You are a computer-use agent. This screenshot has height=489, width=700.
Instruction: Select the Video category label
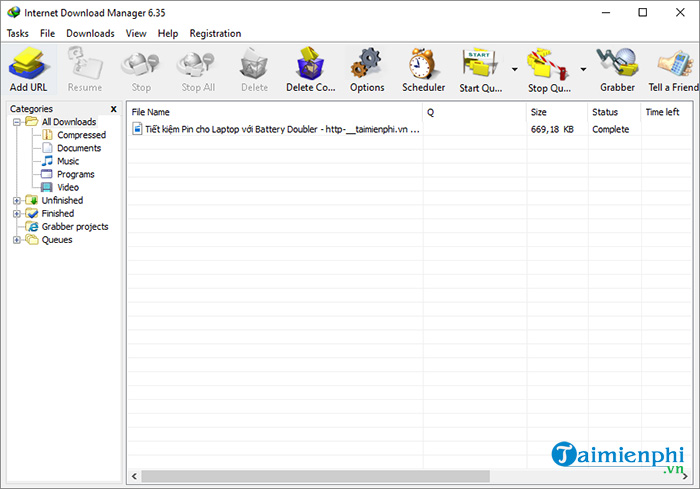click(68, 187)
